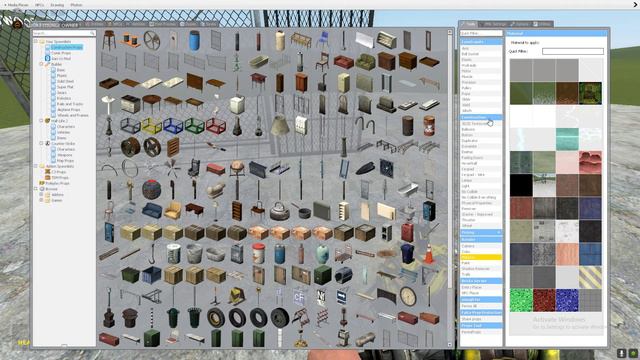Spawn the green sofa prop
This screenshot has height=360, width=640.
click(x=365, y=62)
